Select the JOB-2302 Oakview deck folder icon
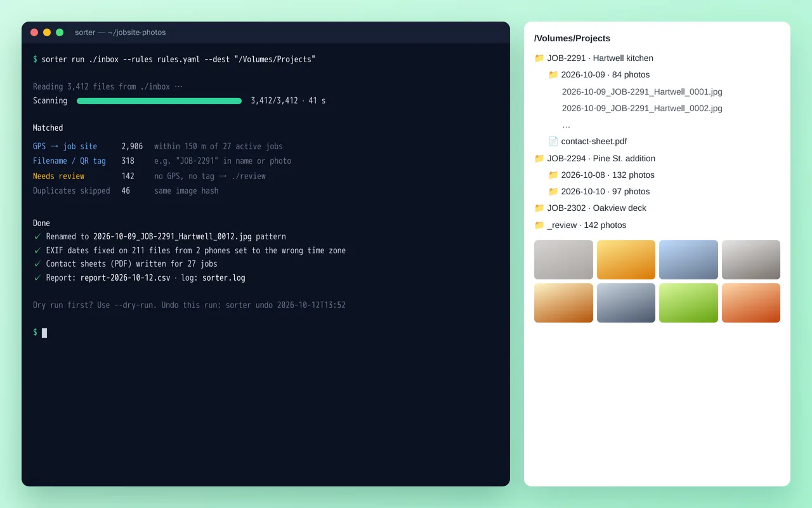This screenshot has width=812, height=508. [539, 208]
